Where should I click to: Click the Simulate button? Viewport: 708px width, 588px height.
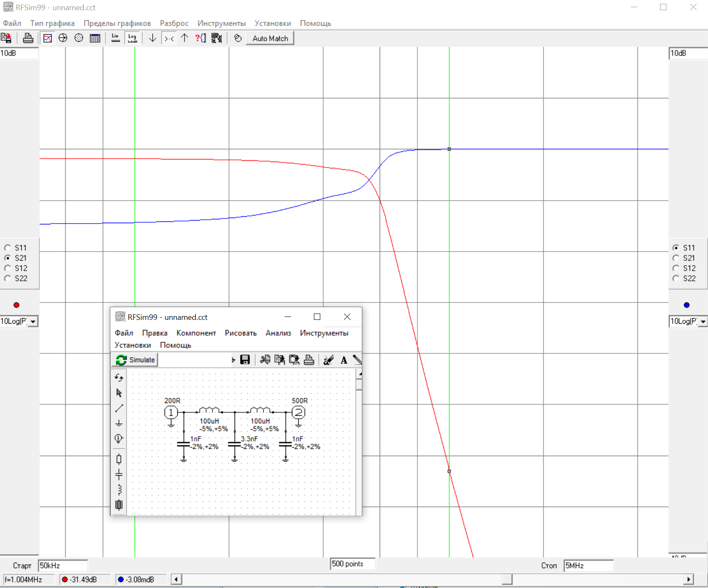point(135,360)
